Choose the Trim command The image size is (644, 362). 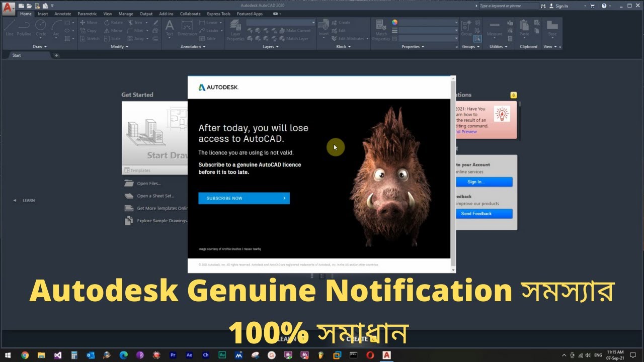pos(135,23)
